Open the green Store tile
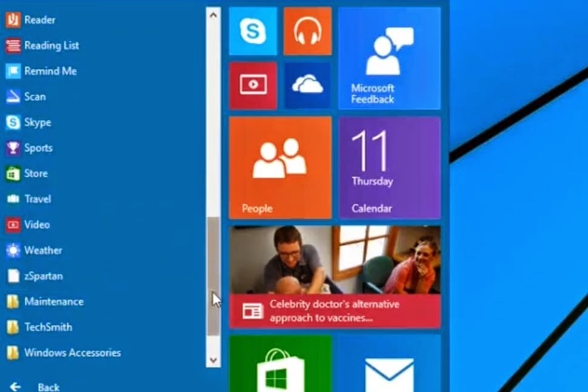588x392 pixels. 281,364
